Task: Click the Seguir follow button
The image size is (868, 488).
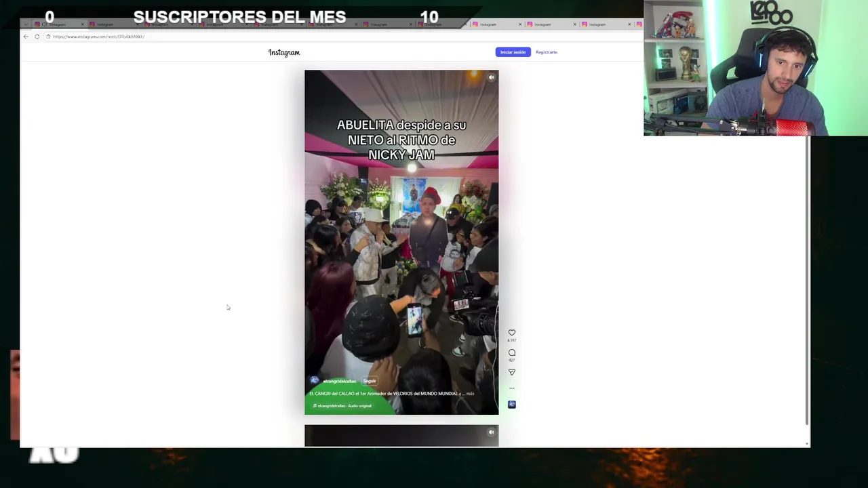Action: [x=369, y=381]
